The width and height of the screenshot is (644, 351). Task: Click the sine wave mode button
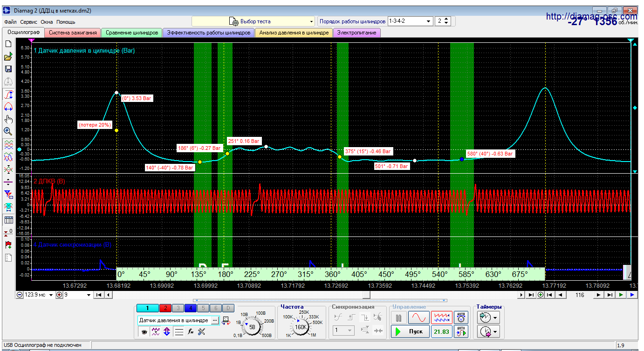(418, 317)
